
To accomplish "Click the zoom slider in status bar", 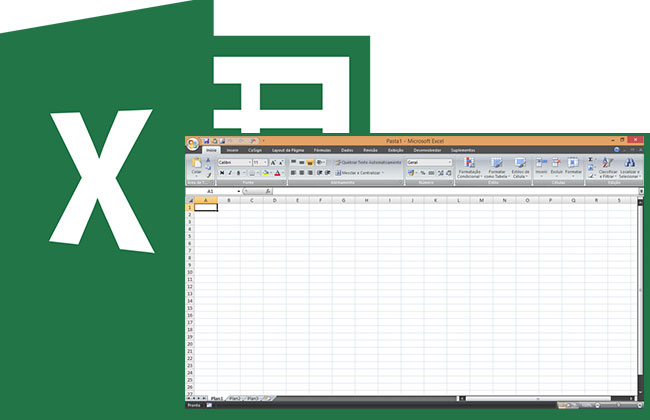I will [618, 405].
